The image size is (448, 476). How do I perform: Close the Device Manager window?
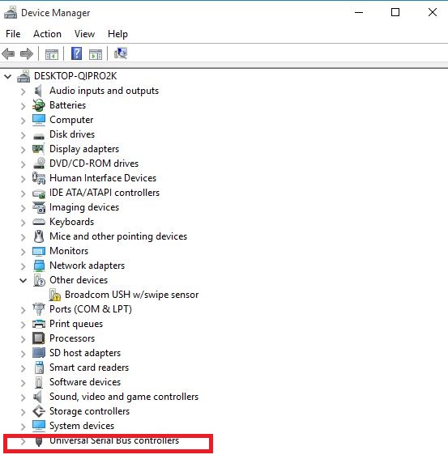click(x=433, y=12)
